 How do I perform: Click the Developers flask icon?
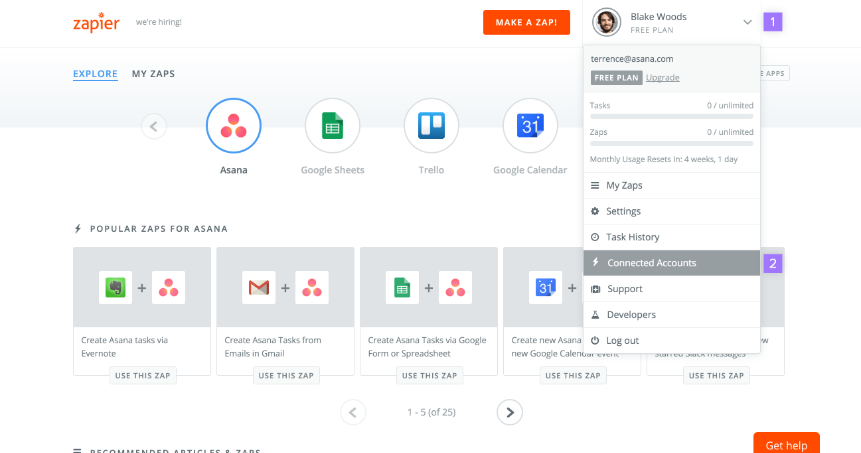click(595, 315)
